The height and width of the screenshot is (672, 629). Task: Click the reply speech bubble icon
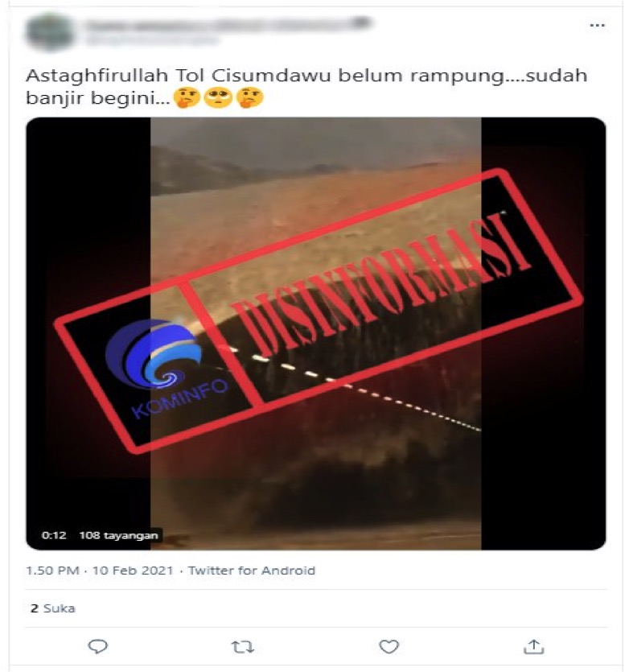point(97,646)
